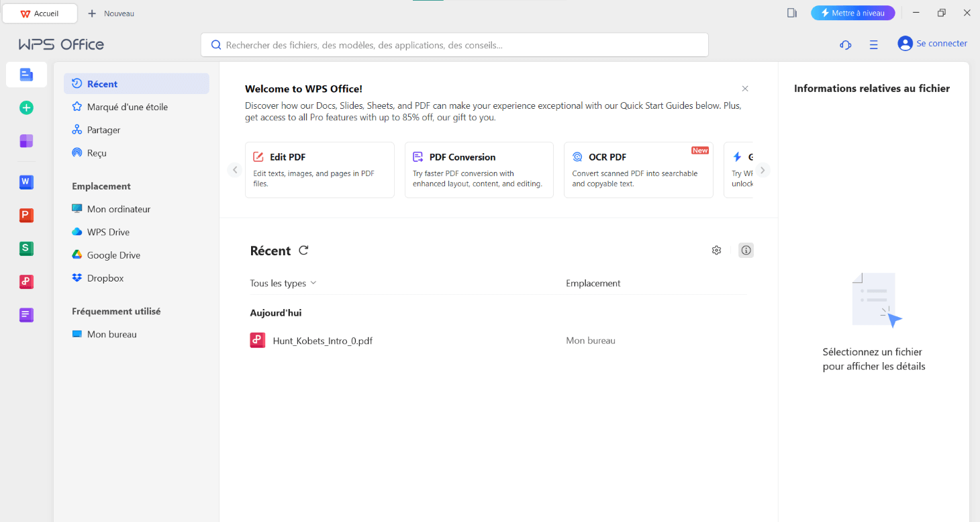The width and height of the screenshot is (980, 522).
Task: Click the partially visible fourth quick start card
Action: click(x=738, y=170)
